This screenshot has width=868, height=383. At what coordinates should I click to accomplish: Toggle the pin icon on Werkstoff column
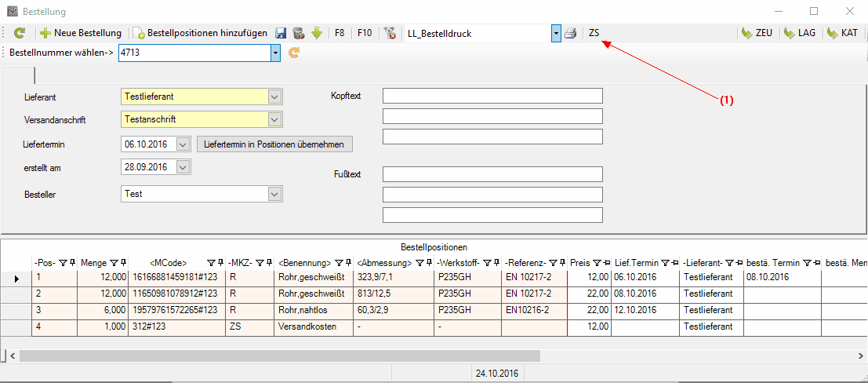[496, 263]
